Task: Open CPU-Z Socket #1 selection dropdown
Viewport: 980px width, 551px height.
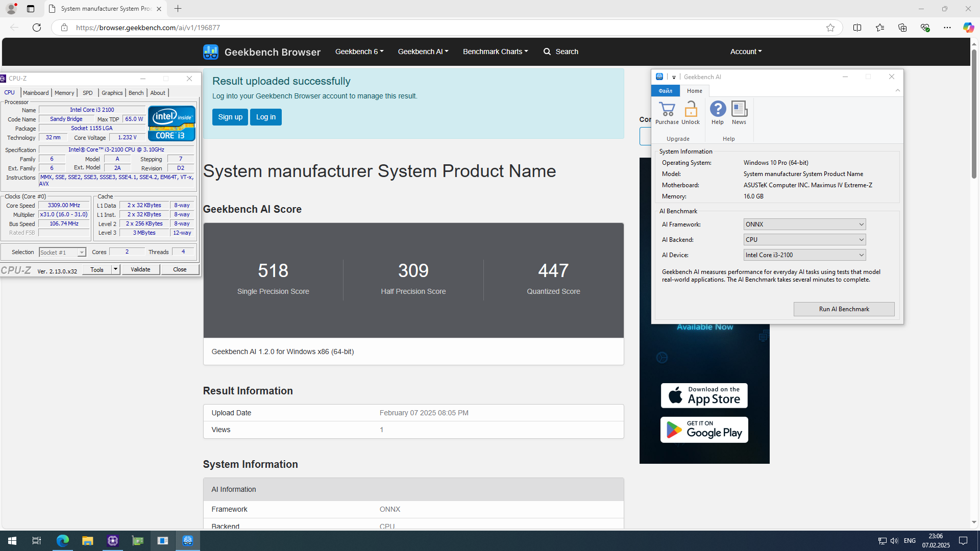Action: coord(62,253)
